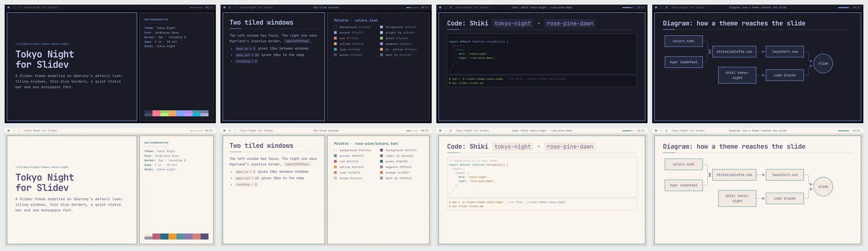Click status bar square icon on dark 'Two tiled windows' slide
The height and width of the screenshot is (251, 868).
[x=224, y=7]
